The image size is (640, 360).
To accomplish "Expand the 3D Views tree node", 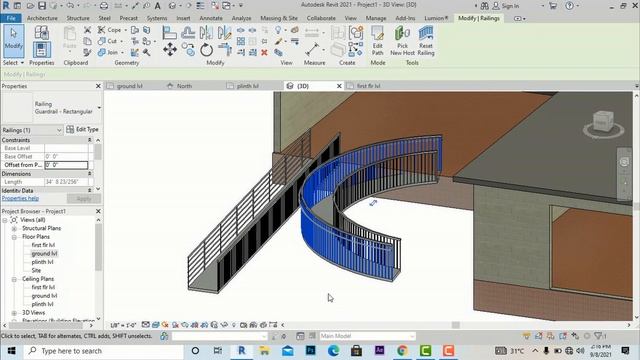I will tap(14, 313).
